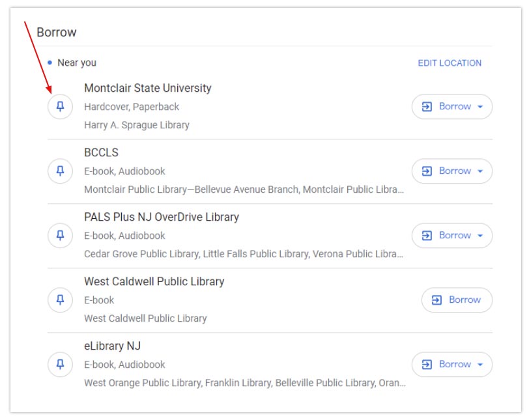Image resolution: width=529 pixels, height=420 pixels.
Task: Select the BCCLS library name
Action: tap(101, 152)
